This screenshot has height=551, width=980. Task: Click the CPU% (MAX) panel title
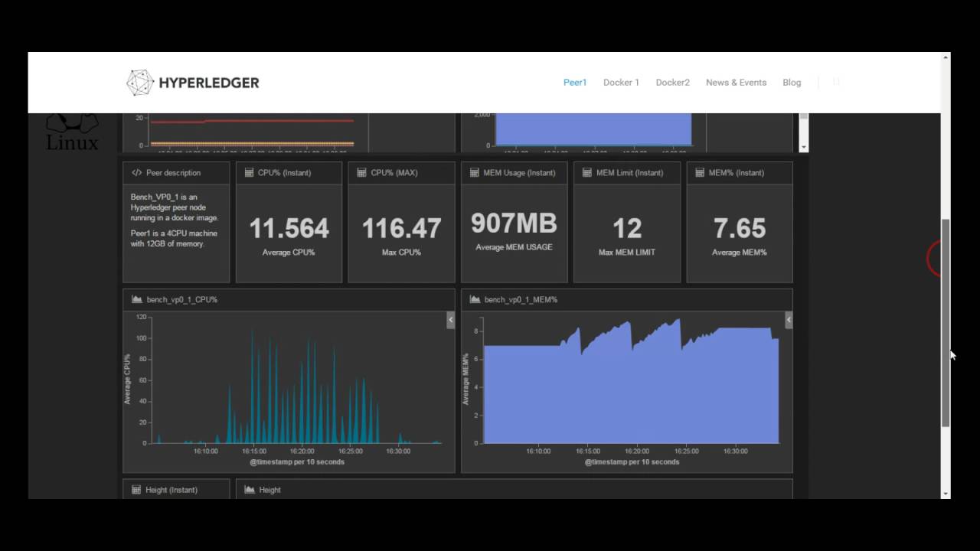click(394, 173)
